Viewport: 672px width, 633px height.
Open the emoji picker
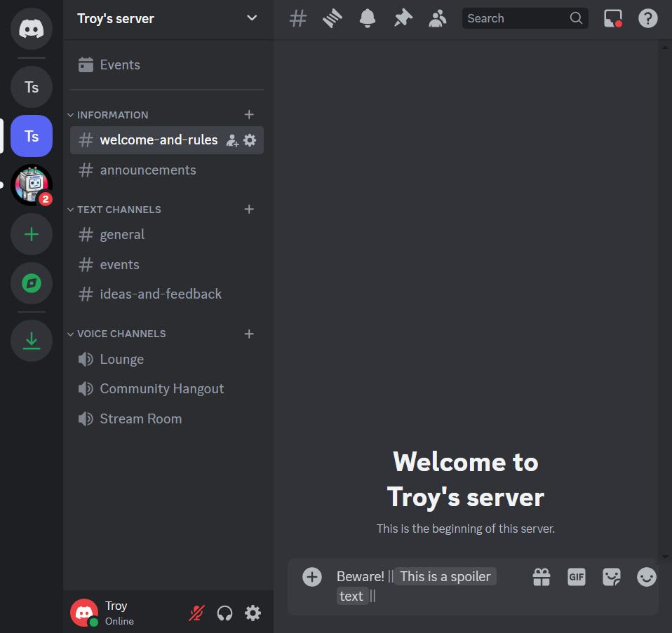click(646, 576)
